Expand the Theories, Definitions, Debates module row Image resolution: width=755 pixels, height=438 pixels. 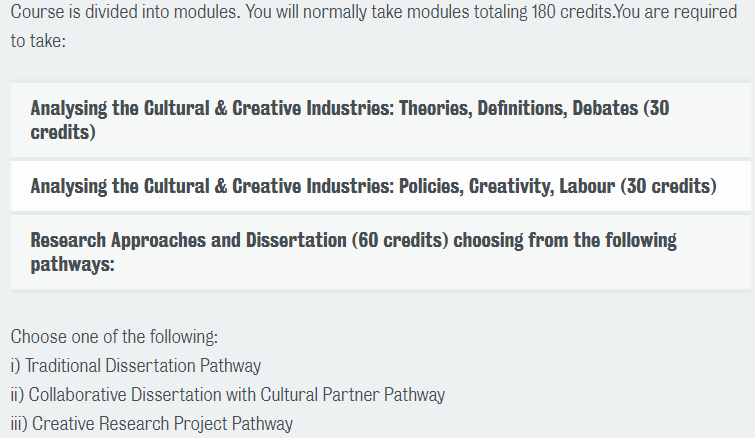380,120
